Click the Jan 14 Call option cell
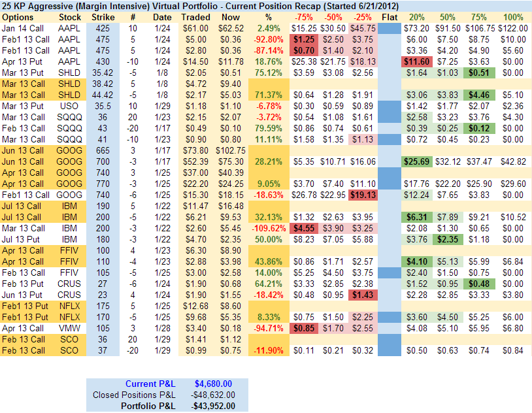532x413 pixels. pyautogui.click(x=25, y=27)
